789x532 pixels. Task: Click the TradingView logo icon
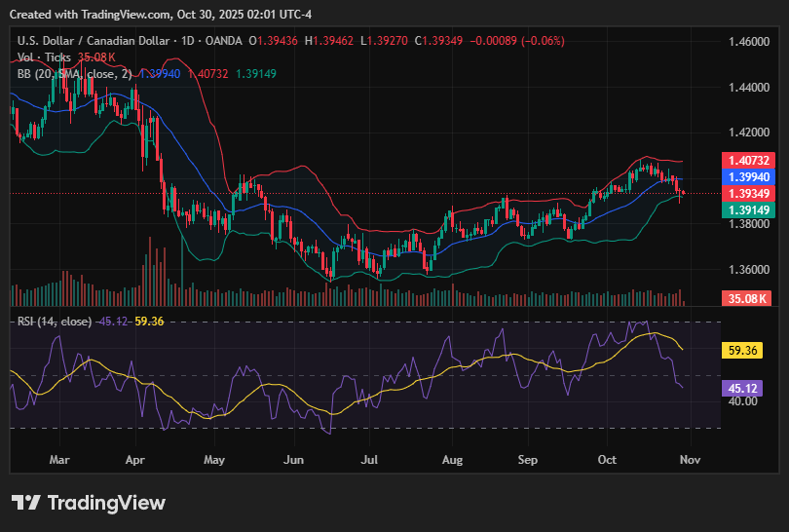26,503
